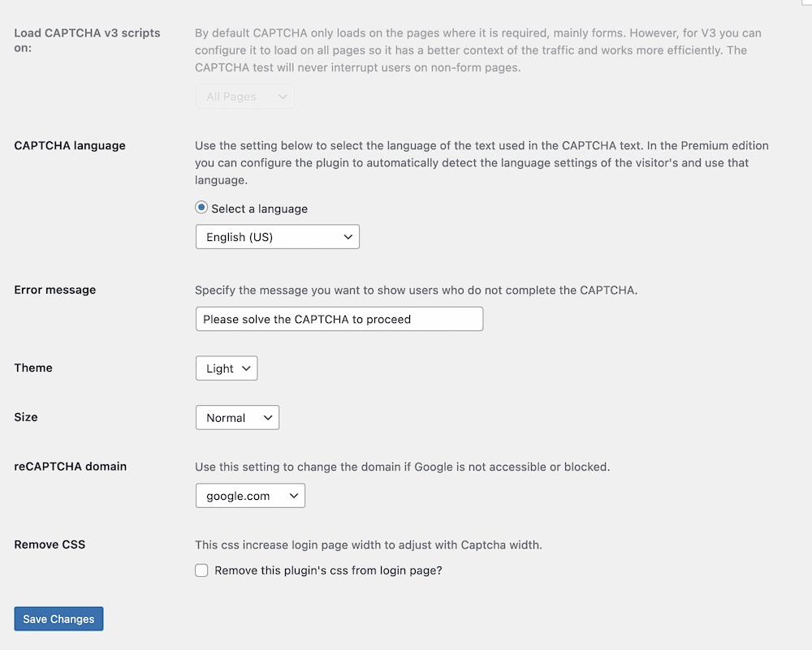Enable the remove plugin's css checkbox
The image size is (812, 650).
coord(201,570)
